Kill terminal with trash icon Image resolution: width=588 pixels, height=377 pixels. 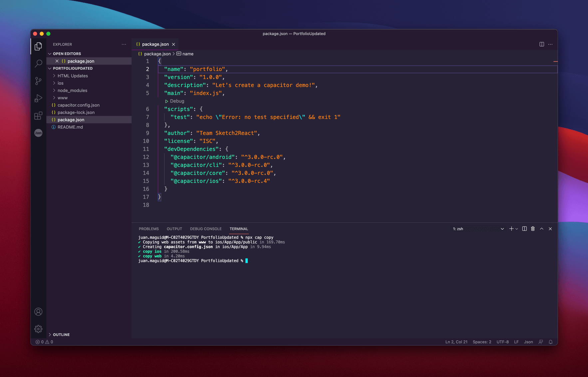pos(533,229)
